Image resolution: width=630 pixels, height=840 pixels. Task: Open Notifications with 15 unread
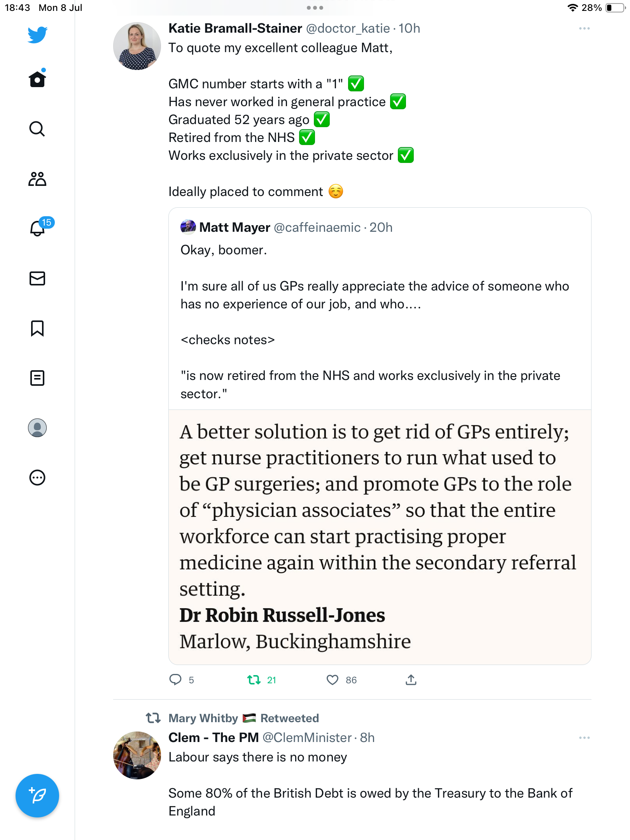38,228
